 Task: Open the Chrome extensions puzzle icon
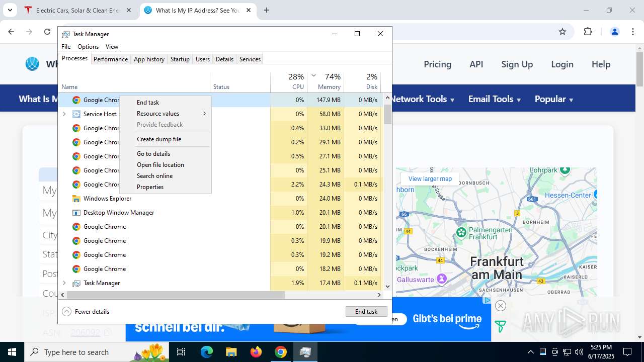coord(588,32)
